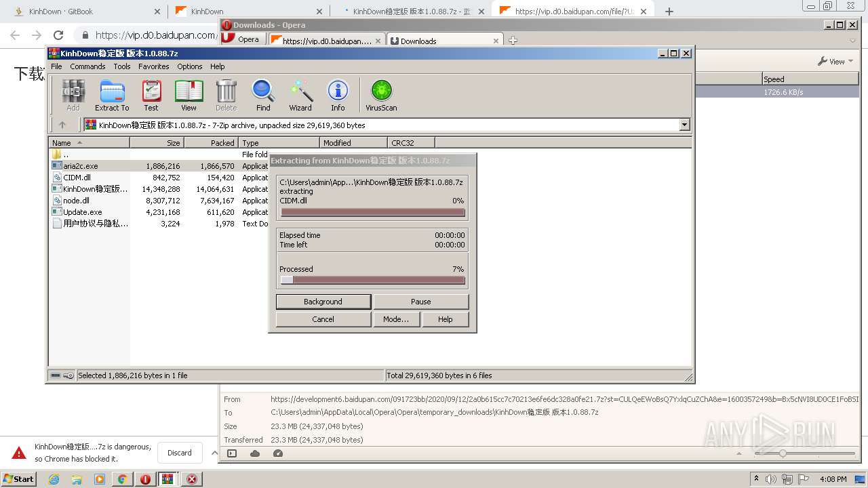Discard the blocked Chrome download
Screen dimensions: 868x488
[180, 453]
